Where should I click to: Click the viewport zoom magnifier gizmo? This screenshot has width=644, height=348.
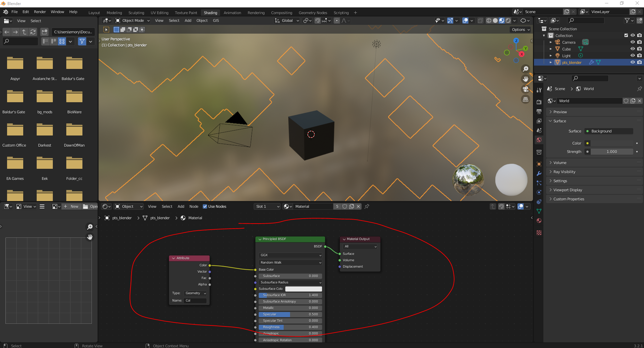click(526, 69)
